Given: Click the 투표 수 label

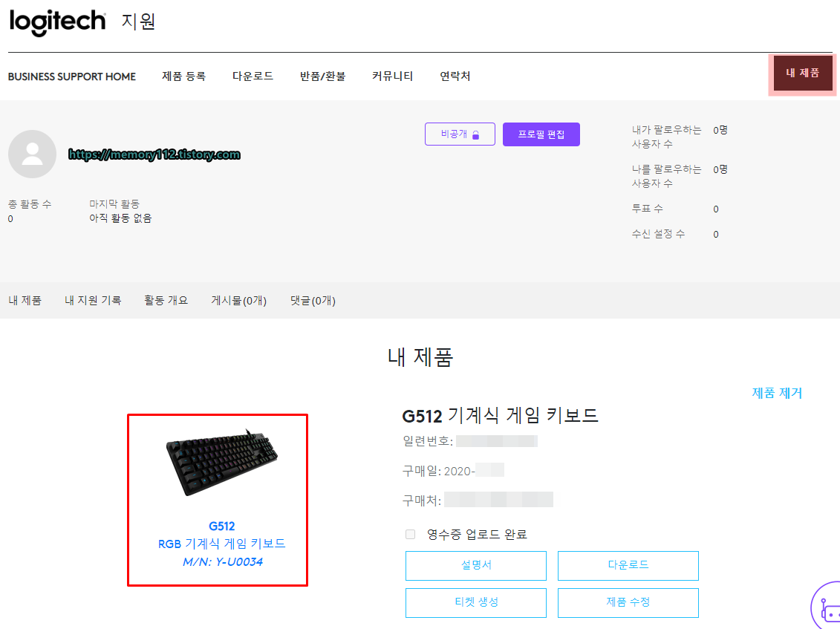Looking at the screenshot, I should pyautogui.click(x=647, y=209).
